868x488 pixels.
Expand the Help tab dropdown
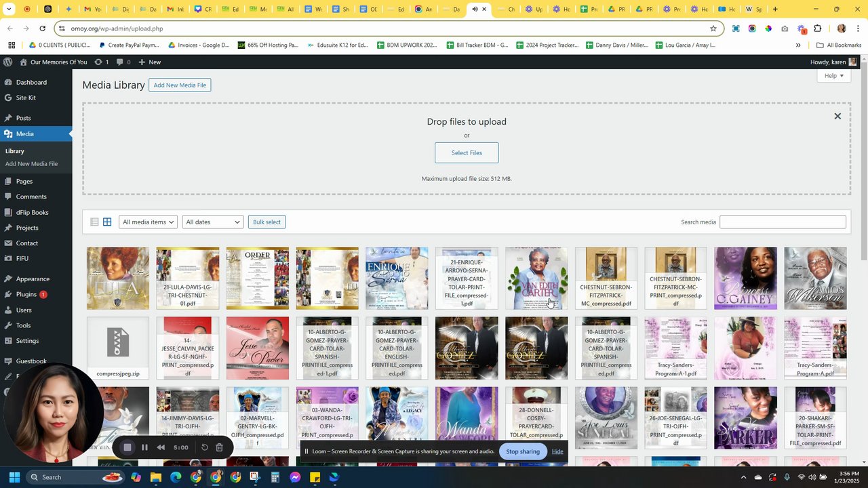[x=834, y=75]
